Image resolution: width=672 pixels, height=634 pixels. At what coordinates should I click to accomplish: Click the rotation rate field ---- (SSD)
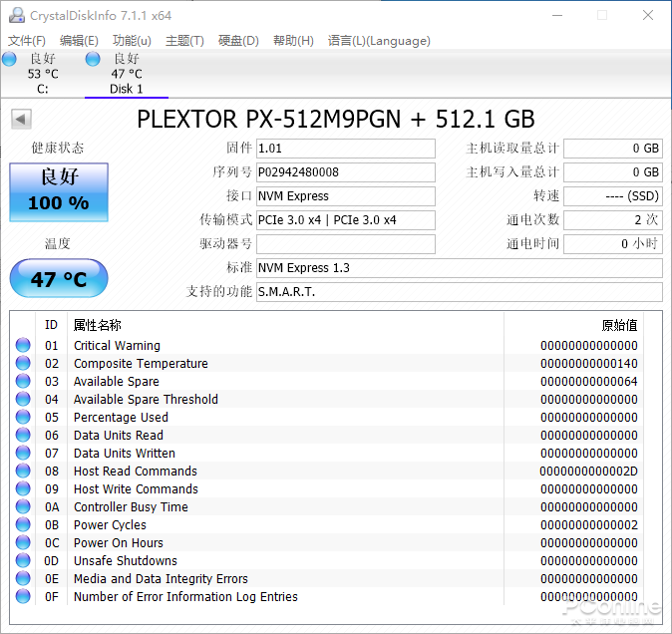613,196
